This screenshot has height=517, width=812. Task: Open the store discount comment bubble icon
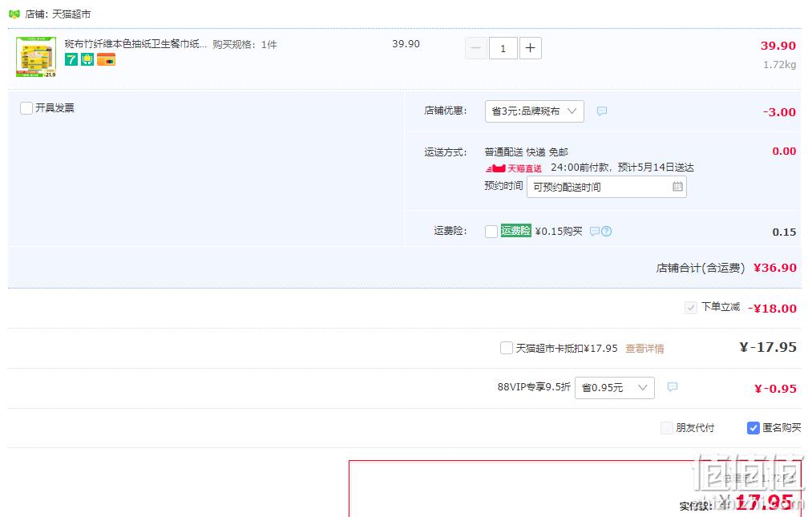(602, 111)
